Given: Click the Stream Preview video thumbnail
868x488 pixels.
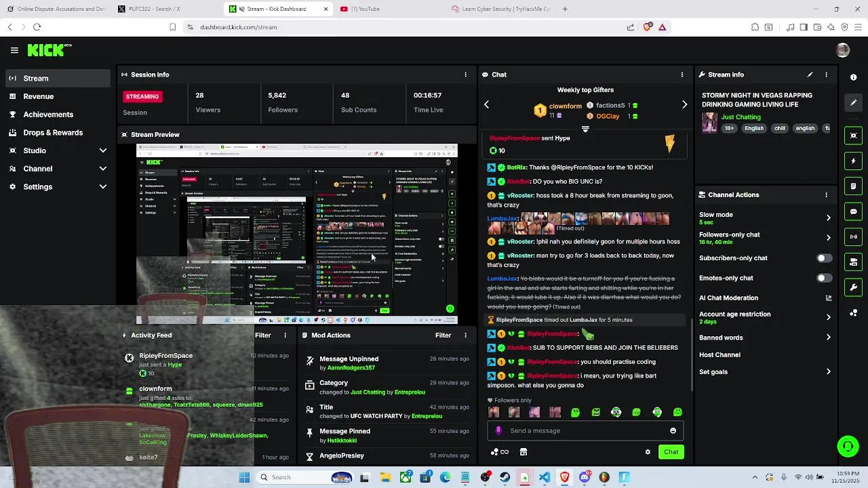Looking at the screenshot, I should tap(297, 234).
